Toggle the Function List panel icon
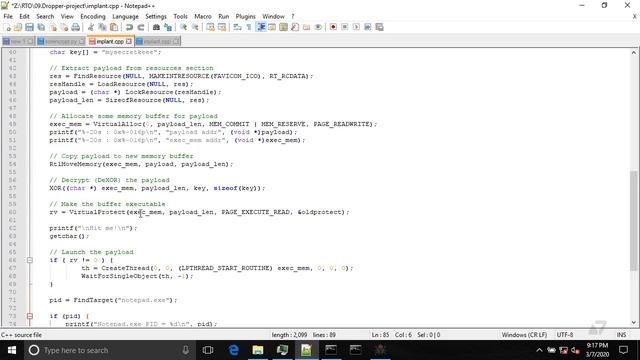The height and width of the screenshot is (360, 640). pyautogui.click(x=295, y=27)
